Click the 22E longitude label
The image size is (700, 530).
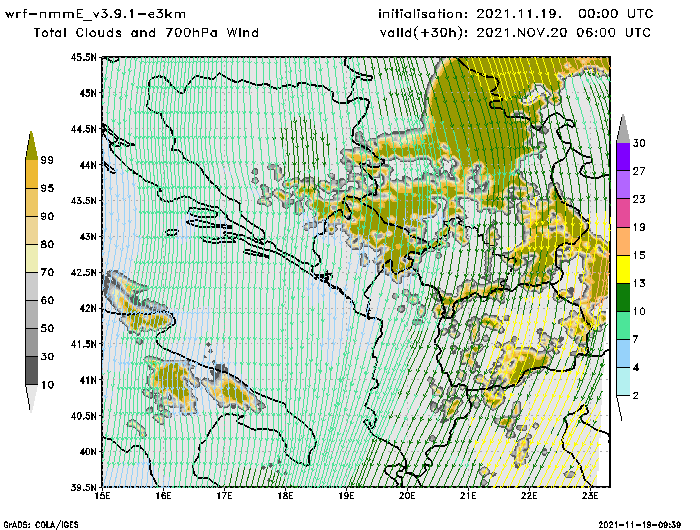[x=529, y=496]
